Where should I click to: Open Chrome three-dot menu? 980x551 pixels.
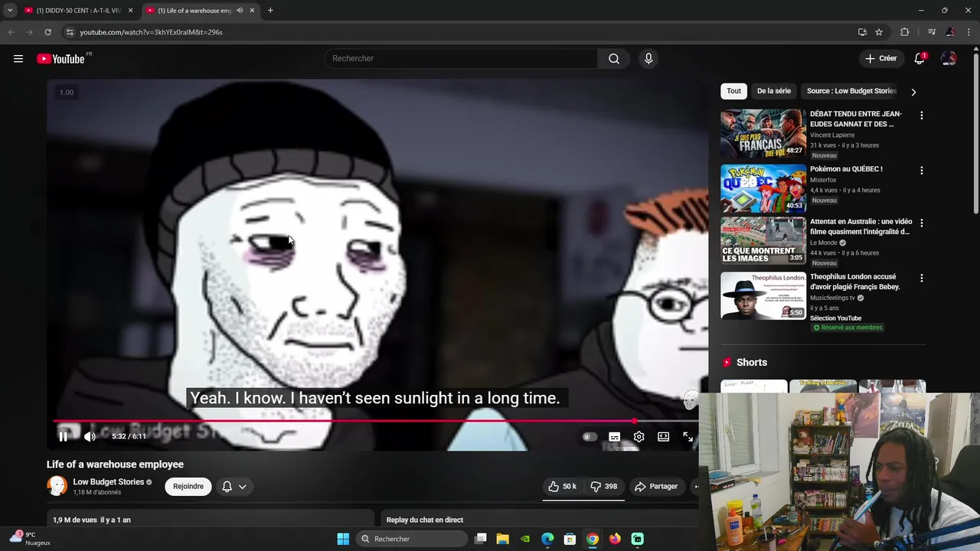[x=968, y=32]
